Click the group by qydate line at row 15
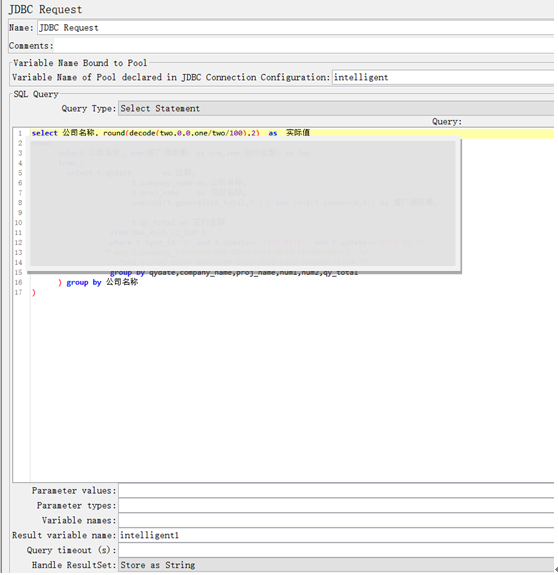Viewport: 558px width, 575px height. point(234,272)
